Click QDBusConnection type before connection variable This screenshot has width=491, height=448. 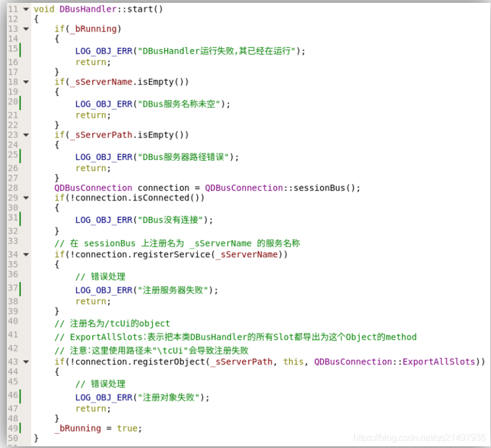93,188
